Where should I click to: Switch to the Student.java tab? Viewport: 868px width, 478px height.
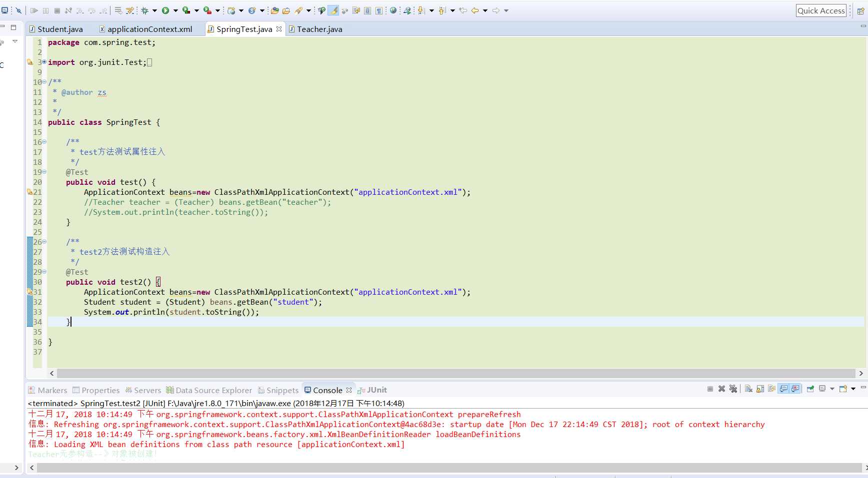pyautogui.click(x=56, y=29)
